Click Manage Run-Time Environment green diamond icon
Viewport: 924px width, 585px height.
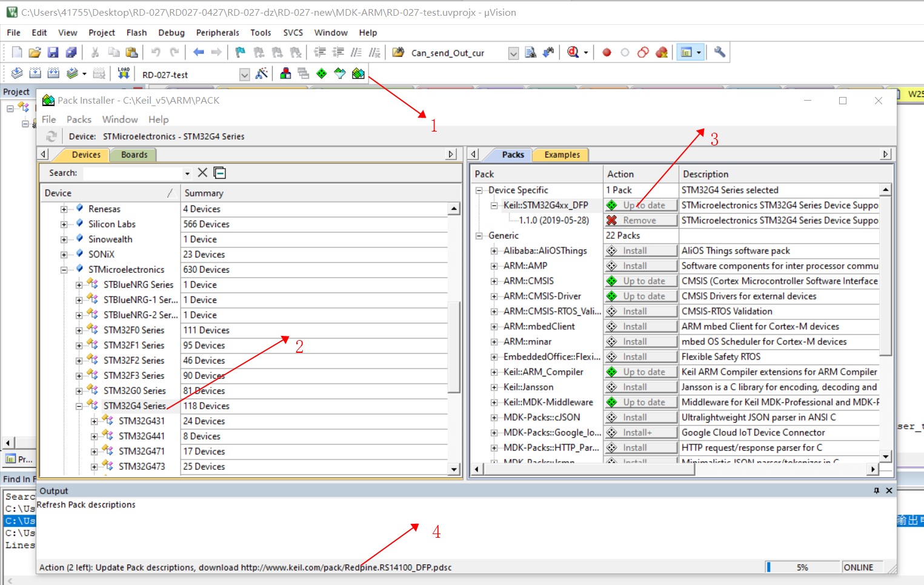click(x=322, y=74)
